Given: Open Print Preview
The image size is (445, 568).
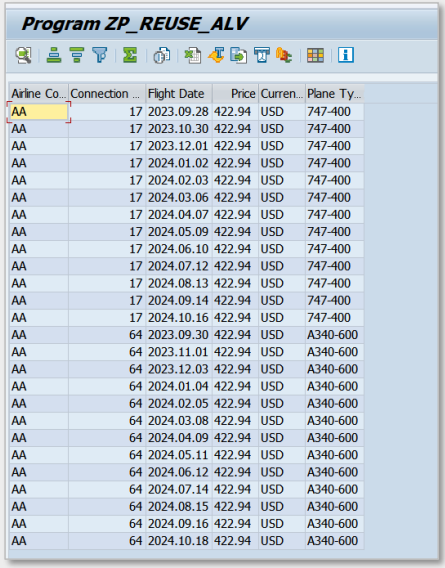Looking at the screenshot, I should coord(162,55).
